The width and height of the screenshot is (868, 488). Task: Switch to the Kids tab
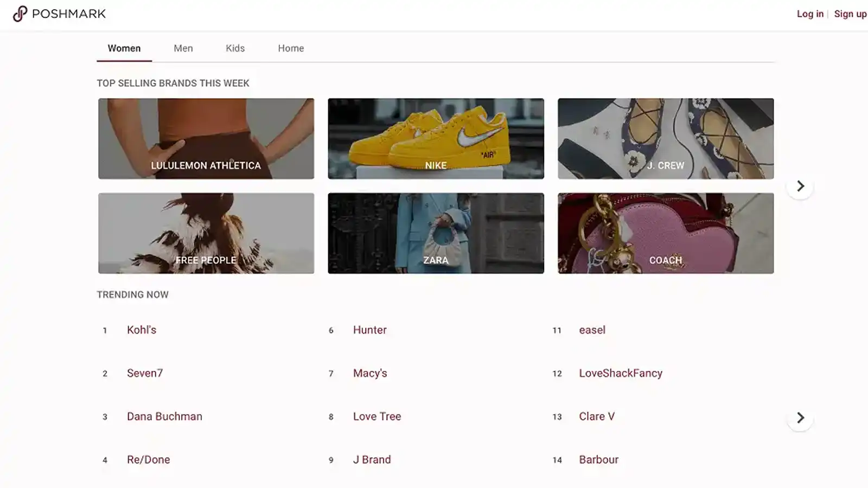pyautogui.click(x=235, y=48)
